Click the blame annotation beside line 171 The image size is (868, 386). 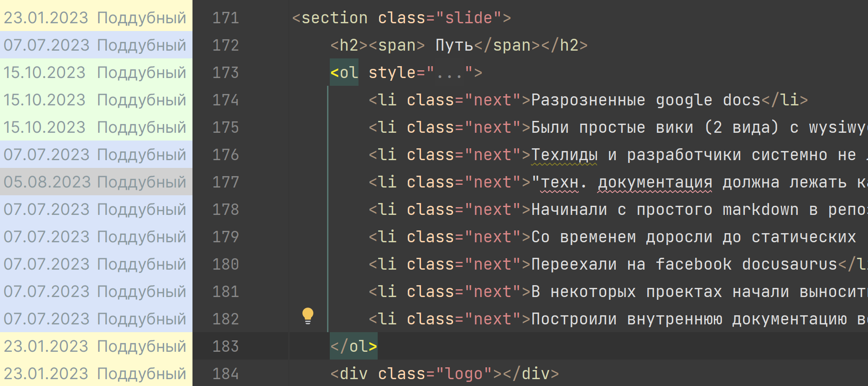tap(95, 18)
